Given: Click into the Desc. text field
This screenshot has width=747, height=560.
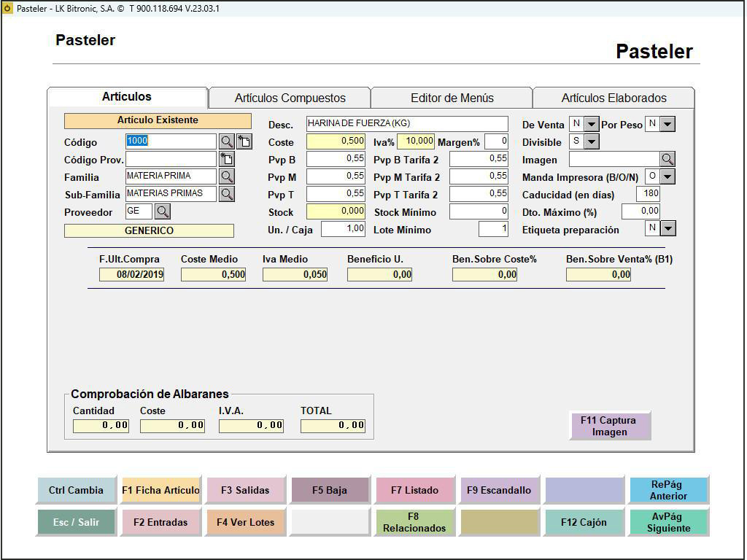Looking at the screenshot, I should point(406,124).
